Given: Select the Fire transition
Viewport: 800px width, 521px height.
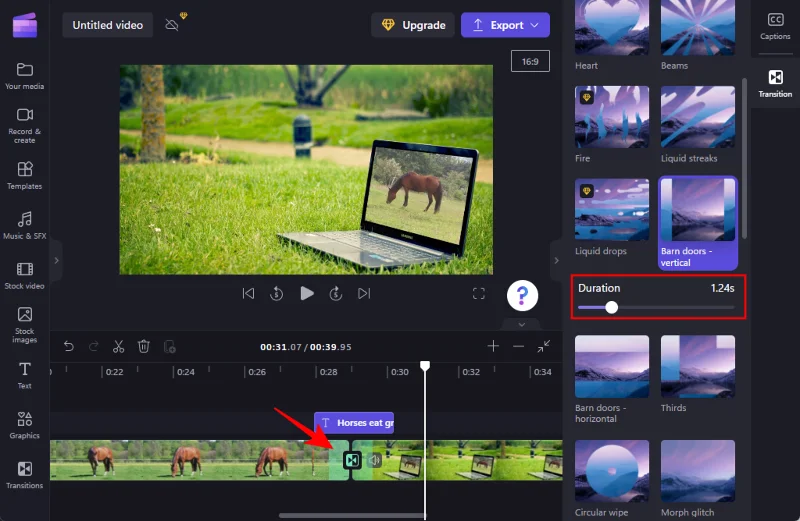Looking at the screenshot, I should click(x=612, y=125).
